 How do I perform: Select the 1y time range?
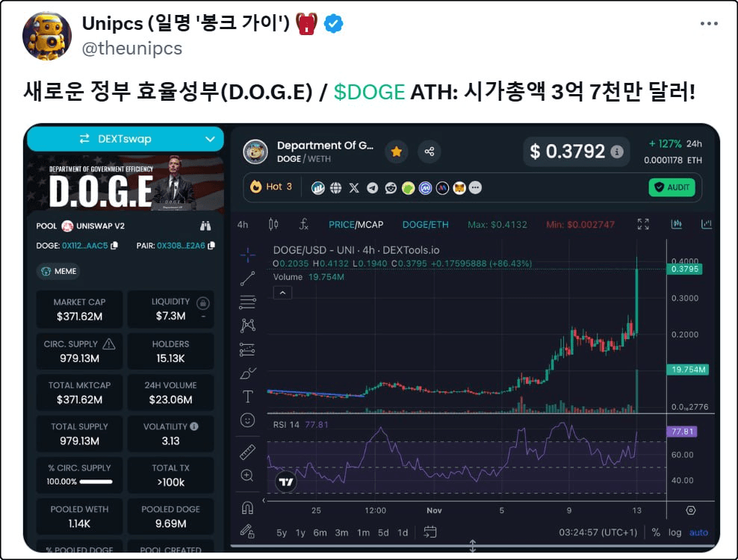point(300,532)
